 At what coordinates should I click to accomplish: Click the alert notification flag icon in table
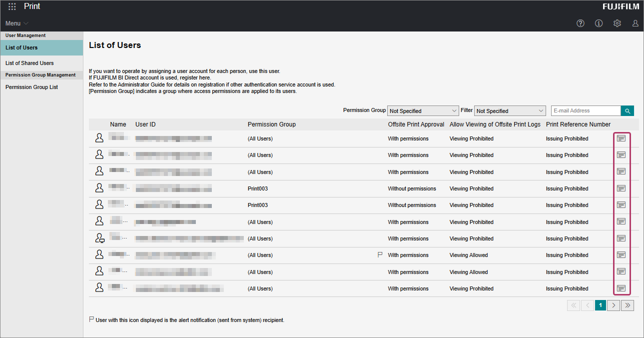(x=380, y=255)
